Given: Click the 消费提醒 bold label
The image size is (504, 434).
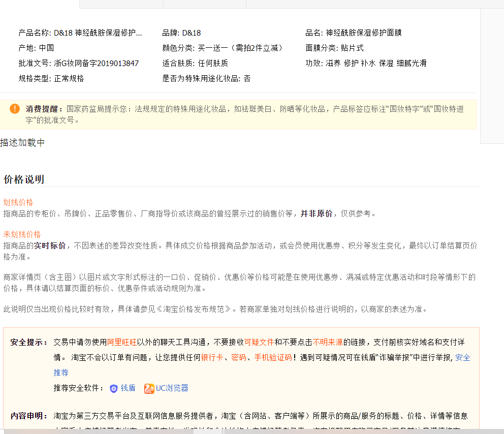Looking at the screenshot, I should pyautogui.click(x=44, y=109).
